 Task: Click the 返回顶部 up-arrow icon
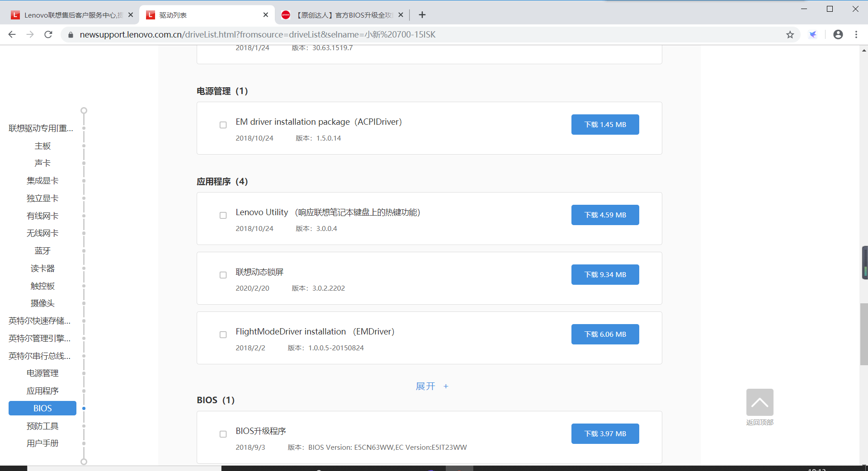coord(759,402)
